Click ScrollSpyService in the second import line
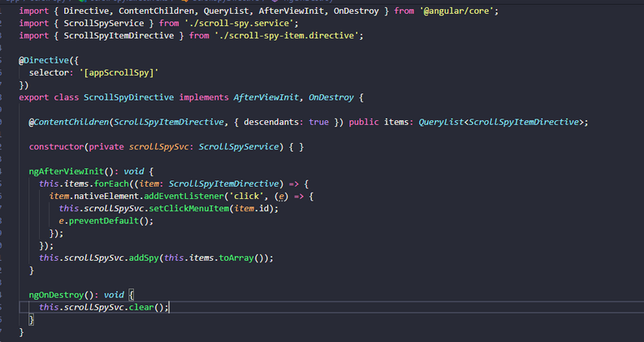Screen dimensions: 644x342 [x=104, y=24]
